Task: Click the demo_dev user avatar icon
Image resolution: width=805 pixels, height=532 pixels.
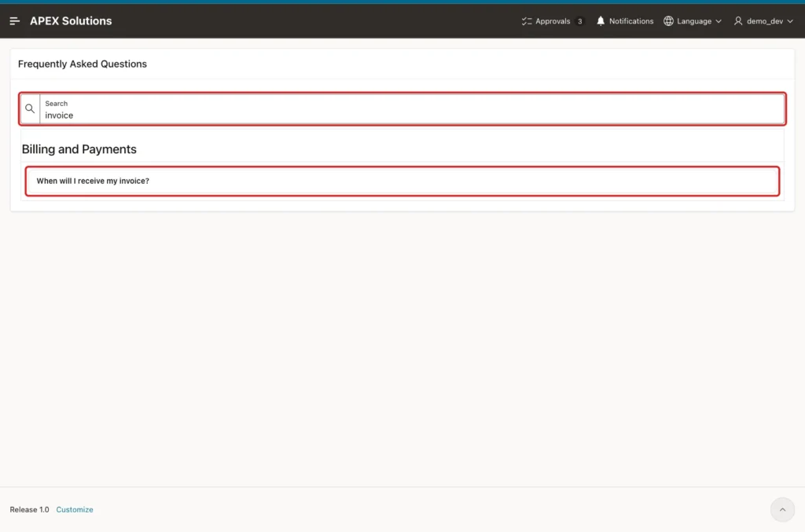Action: coord(737,21)
